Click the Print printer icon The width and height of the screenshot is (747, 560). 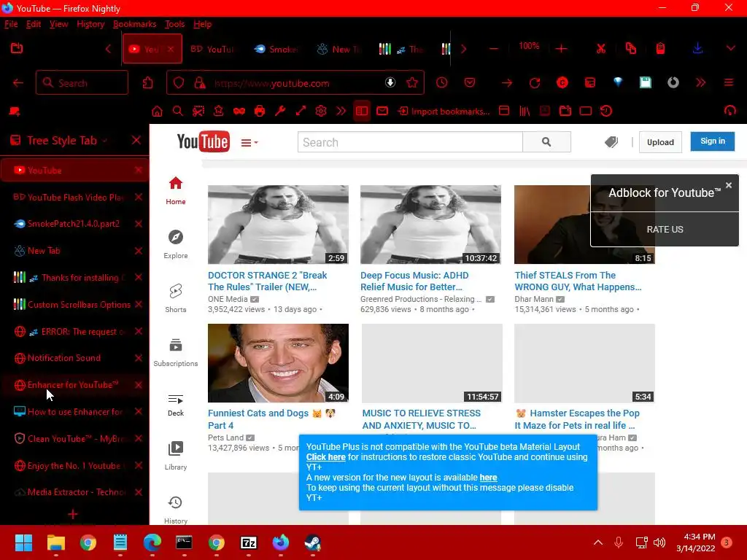259,111
